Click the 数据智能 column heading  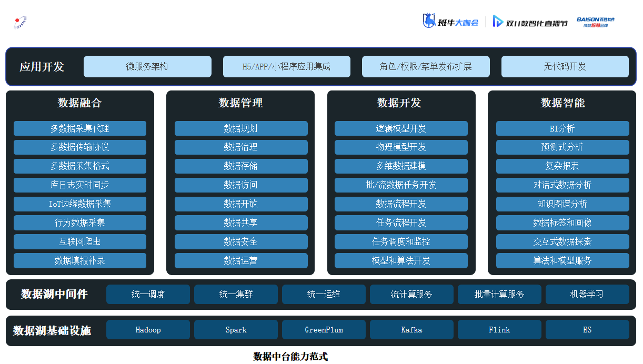click(x=562, y=103)
